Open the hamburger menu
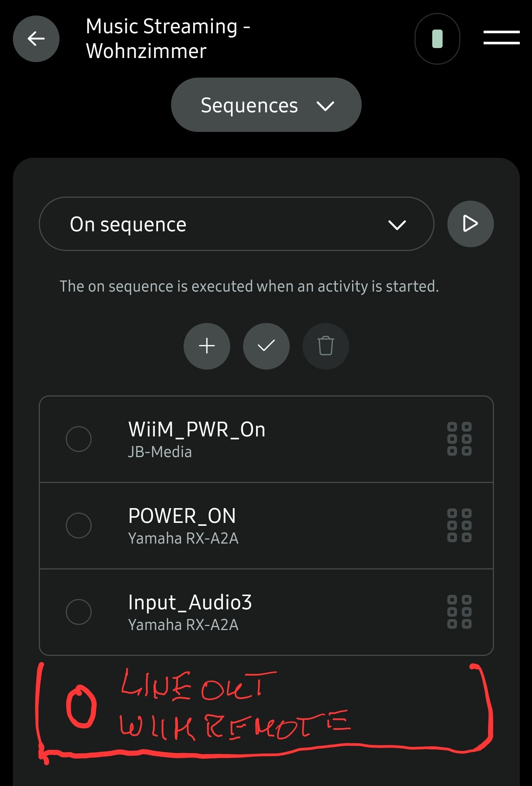The height and width of the screenshot is (786, 532). click(x=501, y=38)
